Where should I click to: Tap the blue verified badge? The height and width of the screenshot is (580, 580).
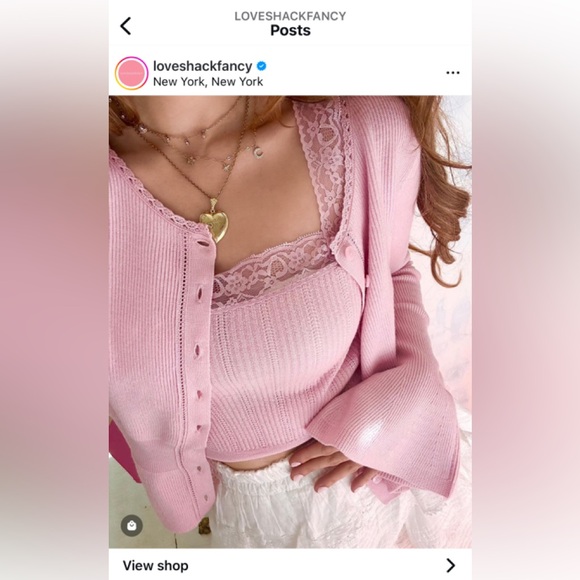pyautogui.click(x=262, y=66)
